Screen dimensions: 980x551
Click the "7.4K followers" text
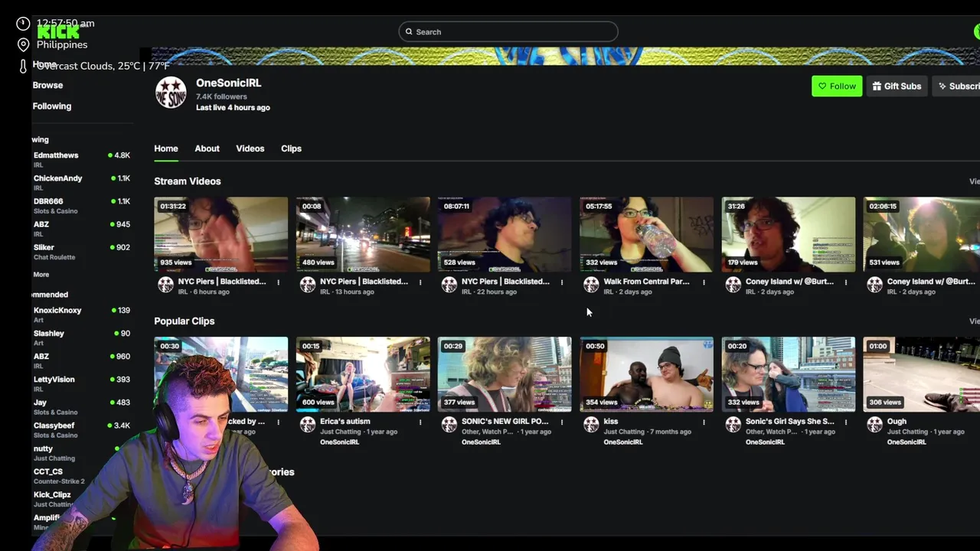[x=221, y=97]
